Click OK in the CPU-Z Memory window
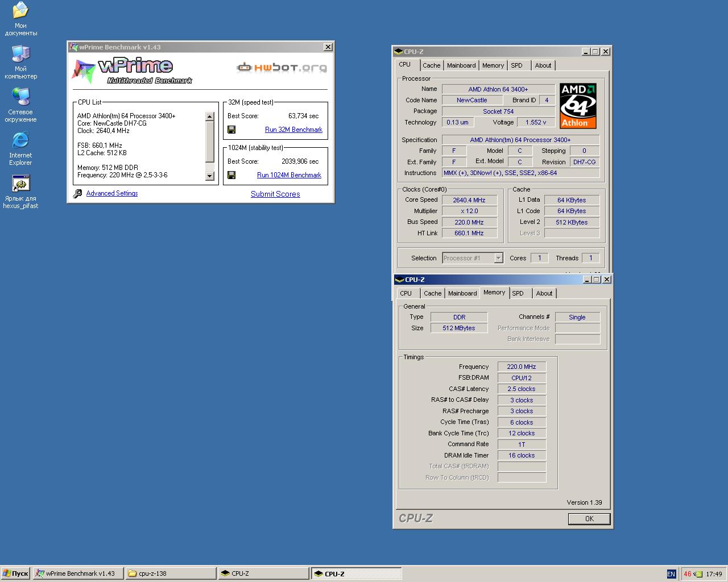This screenshot has width=728, height=582. (x=589, y=519)
